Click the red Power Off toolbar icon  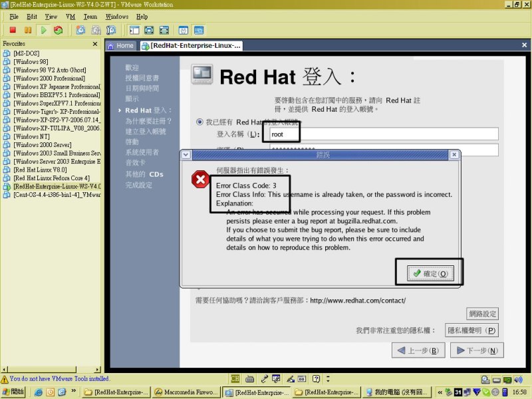pos(13,30)
